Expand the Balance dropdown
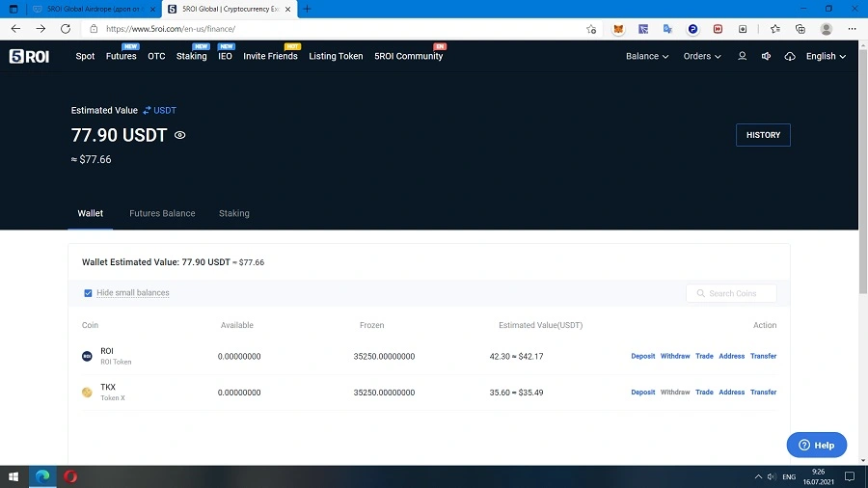The height and width of the screenshot is (488, 868). [647, 56]
